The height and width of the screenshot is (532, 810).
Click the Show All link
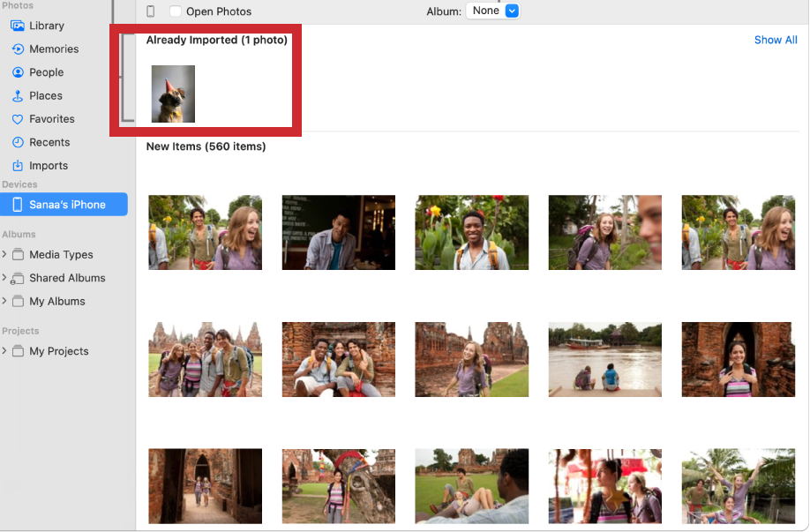click(x=776, y=40)
